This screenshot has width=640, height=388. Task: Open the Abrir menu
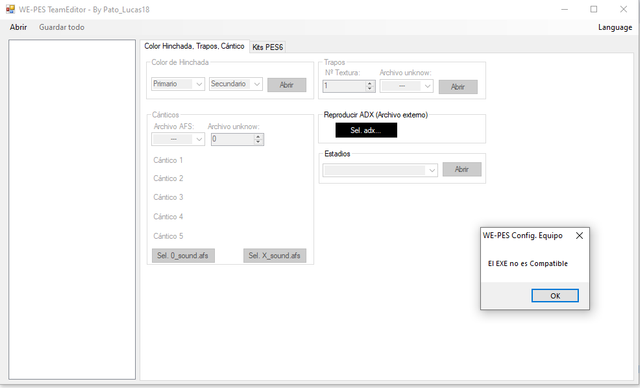coord(18,27)
